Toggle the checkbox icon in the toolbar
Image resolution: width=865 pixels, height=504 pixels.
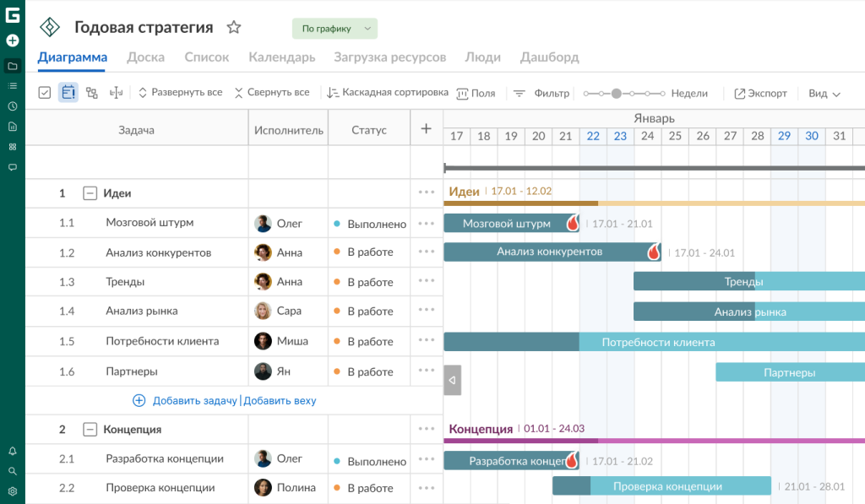tap(45, 93)
